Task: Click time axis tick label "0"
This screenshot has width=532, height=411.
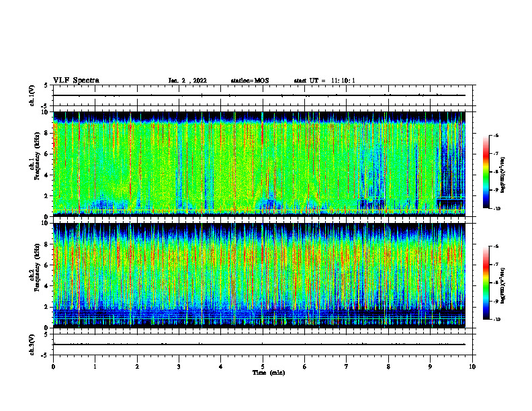Action: click(53, 367)
